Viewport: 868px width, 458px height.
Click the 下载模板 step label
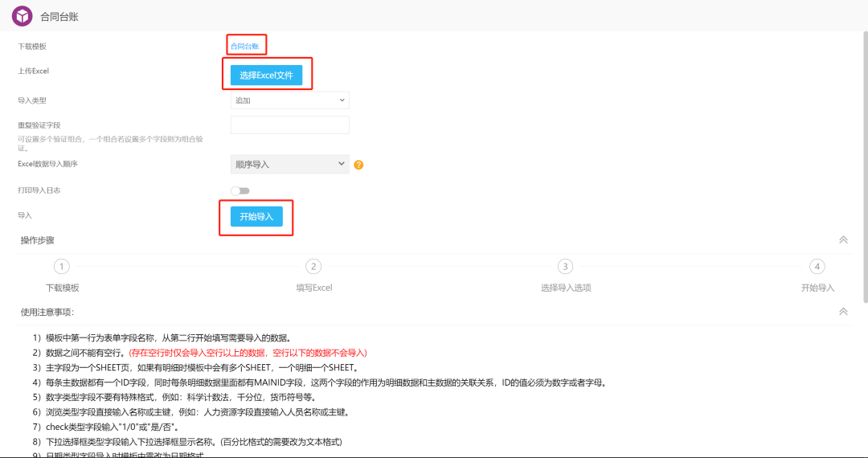click(x=62, y=288)
